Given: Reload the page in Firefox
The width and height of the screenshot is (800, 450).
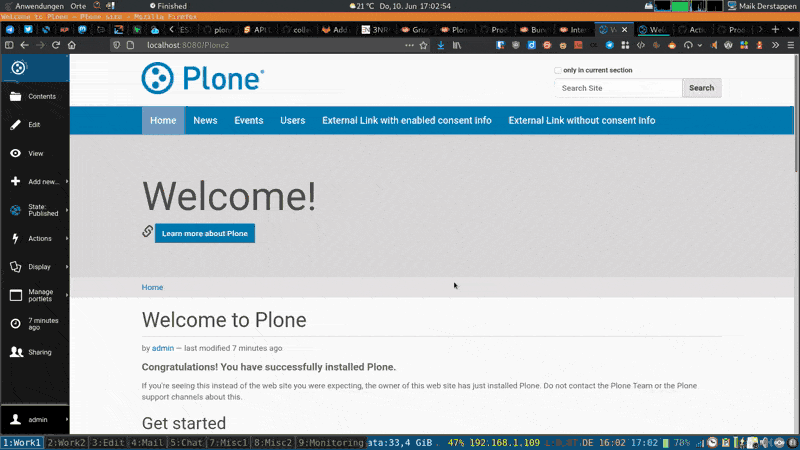Looking at the screenshot, I should coord(56,45).
